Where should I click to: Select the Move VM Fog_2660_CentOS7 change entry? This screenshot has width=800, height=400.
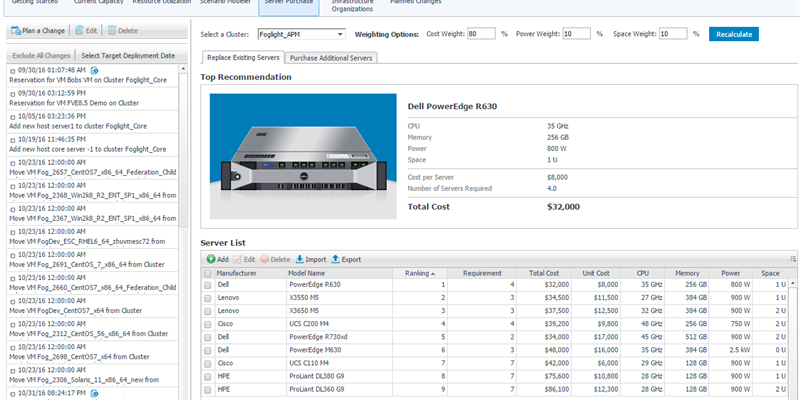coord(93,283)
